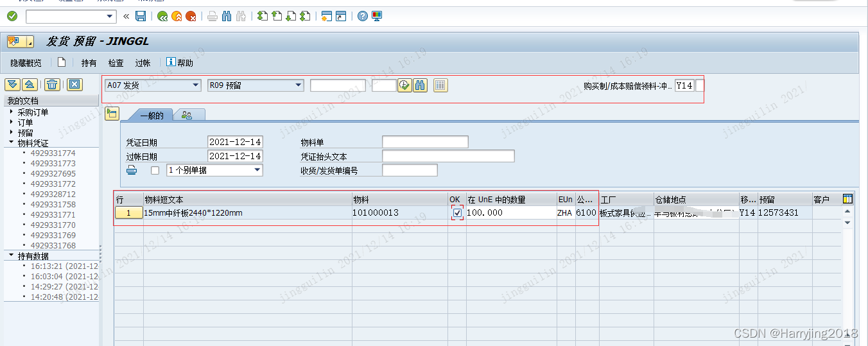Click the Previous Page icon
The image size is (868, 346).
point(277,16)
